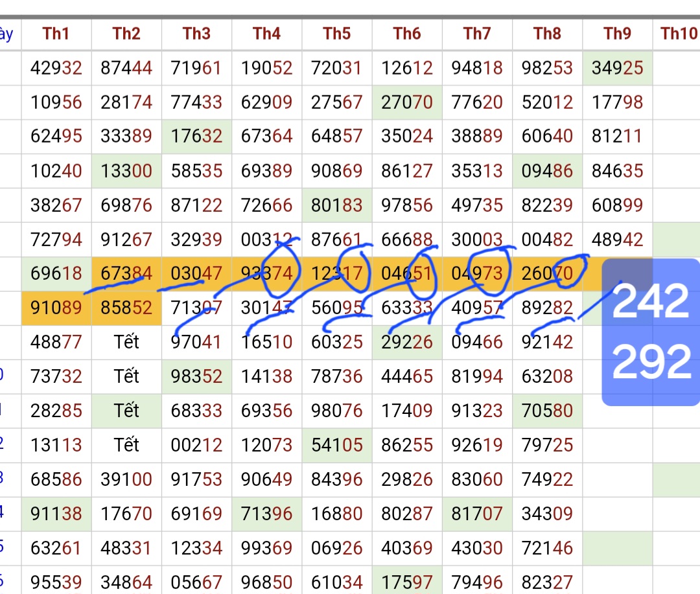Click green-highlighted cell 91138
Screen dimensions: 700x594
point(56,514)
